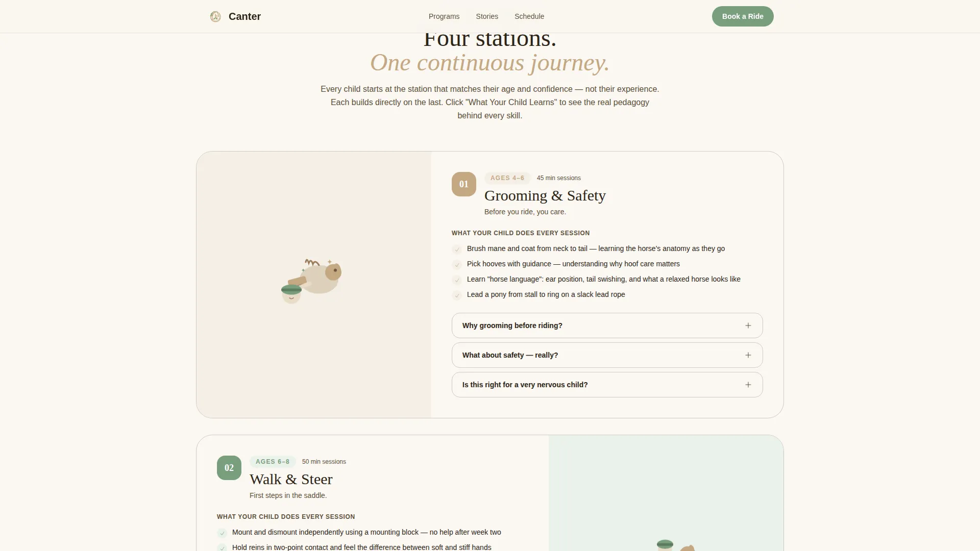This screenshot has width=980, height=551.
Task: Expand 'Is this right for a very nervous child?'
Action: pos(607,385)
